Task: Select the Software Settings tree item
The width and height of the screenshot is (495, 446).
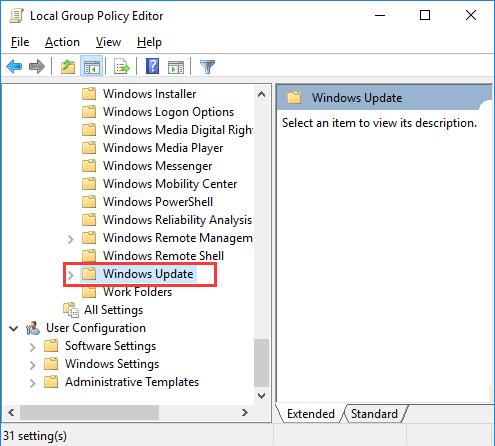Action: 110,346
